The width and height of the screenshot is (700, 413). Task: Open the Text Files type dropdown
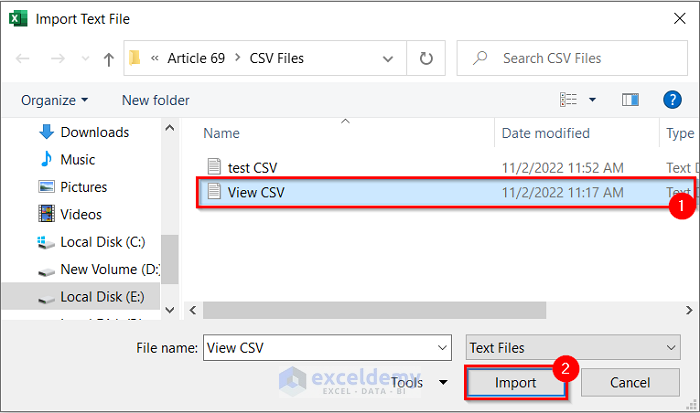point(573,348)
